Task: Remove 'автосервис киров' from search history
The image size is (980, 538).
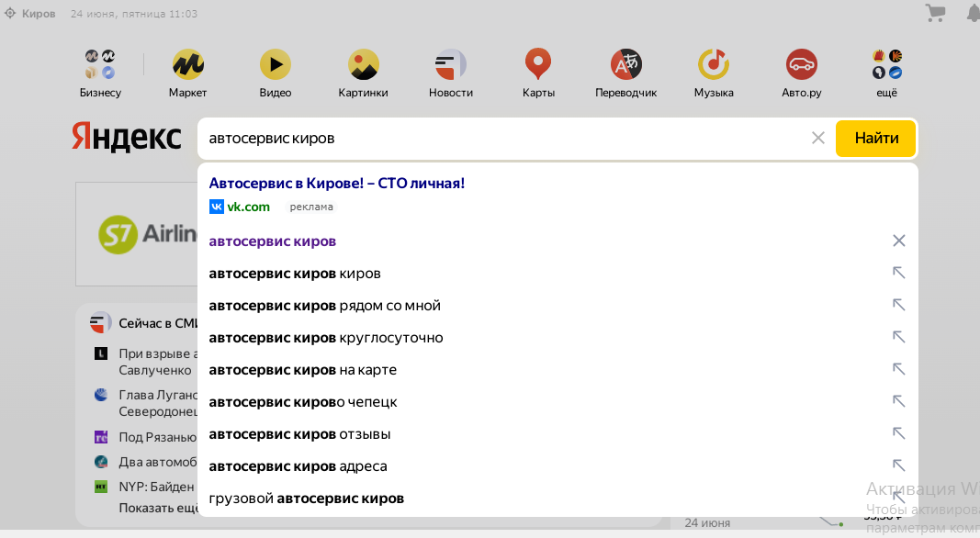Action: 899,241
